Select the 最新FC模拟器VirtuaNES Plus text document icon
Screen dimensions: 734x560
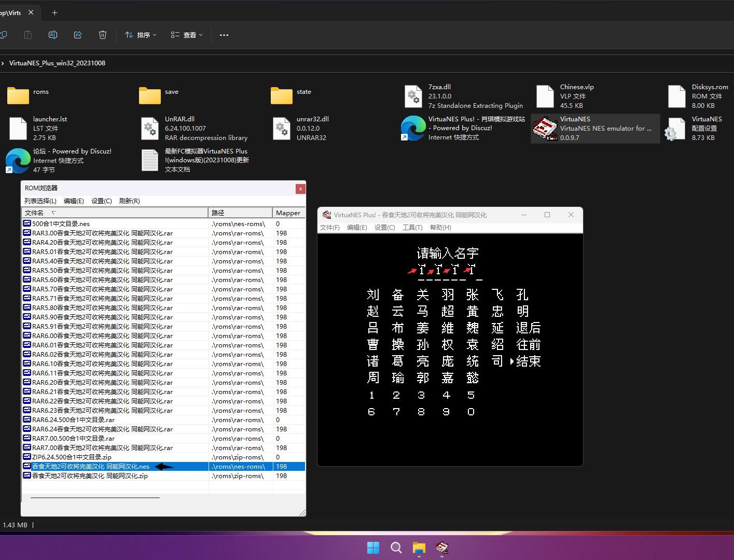150,161
